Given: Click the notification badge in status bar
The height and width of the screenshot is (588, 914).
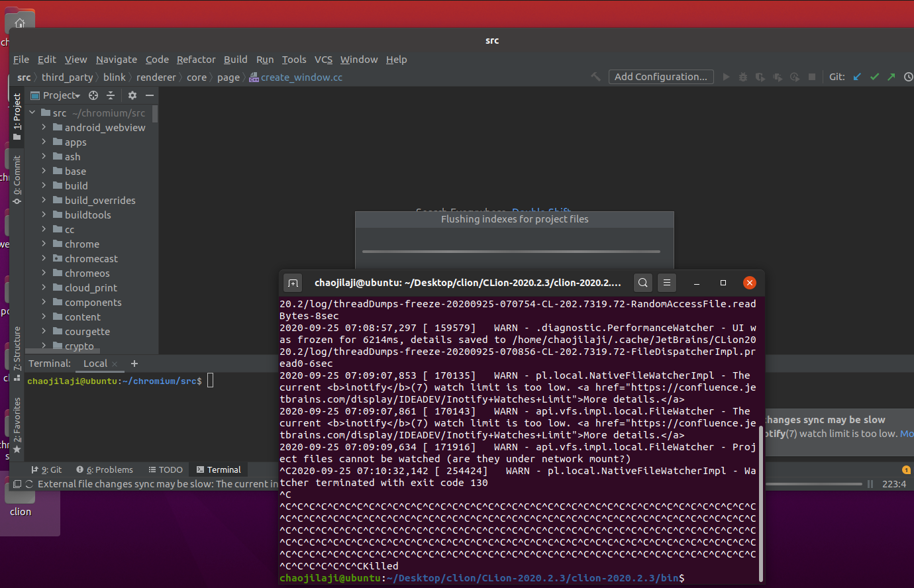Looking at the screenshot, I should pyautogui.click(x=906, y=470).
